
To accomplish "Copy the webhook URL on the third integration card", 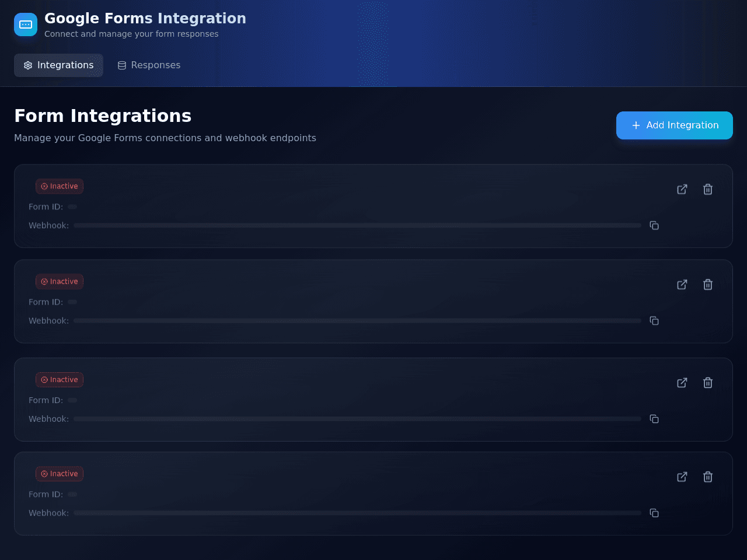I will pos(654,419).
